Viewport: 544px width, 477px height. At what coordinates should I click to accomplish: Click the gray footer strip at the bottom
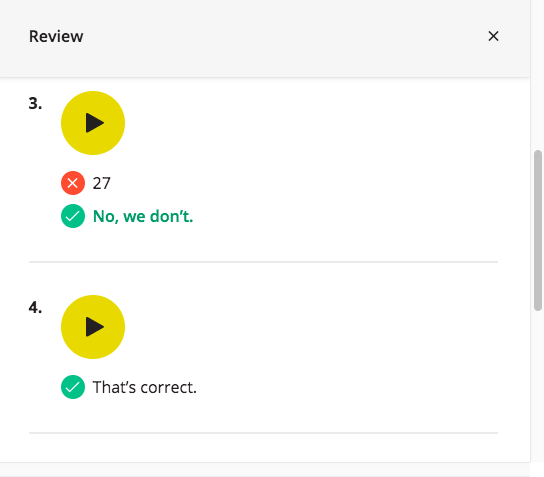coord(265,470)
